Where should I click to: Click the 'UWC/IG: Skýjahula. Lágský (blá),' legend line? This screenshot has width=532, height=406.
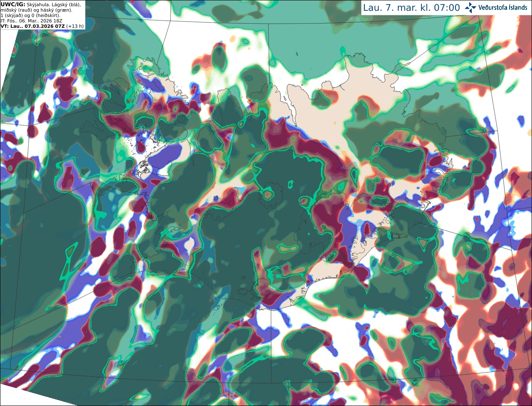pos(41,4)
